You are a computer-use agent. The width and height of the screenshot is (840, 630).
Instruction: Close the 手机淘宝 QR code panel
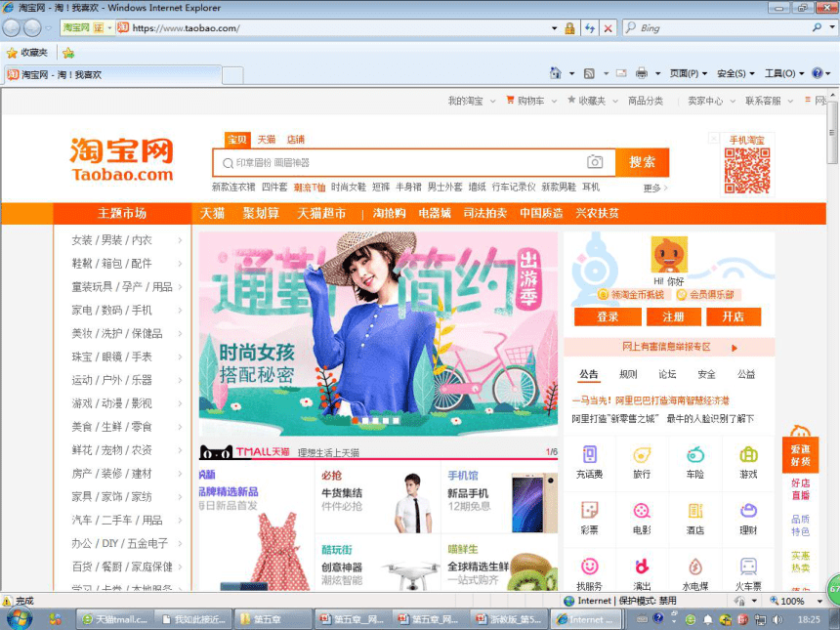tap(714, 139)
